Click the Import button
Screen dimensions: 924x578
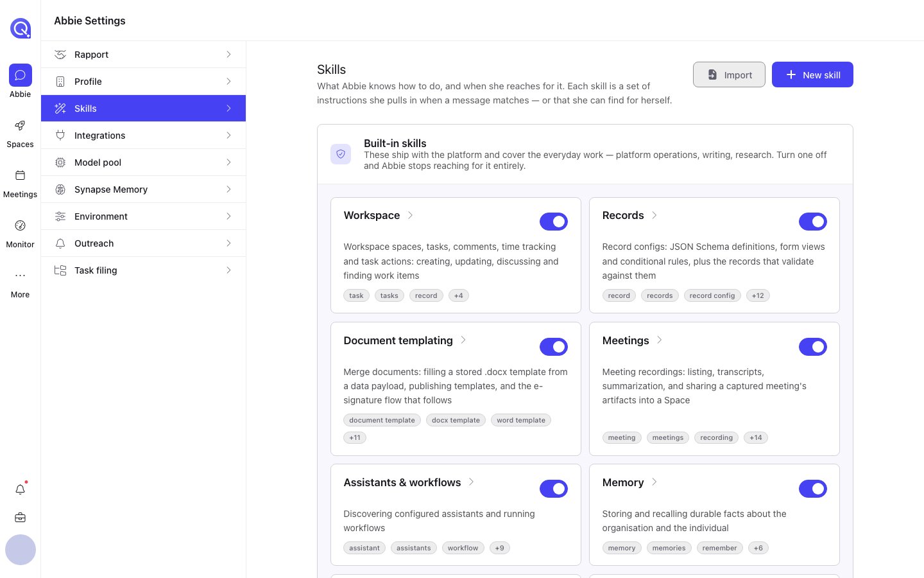[729, 74]
